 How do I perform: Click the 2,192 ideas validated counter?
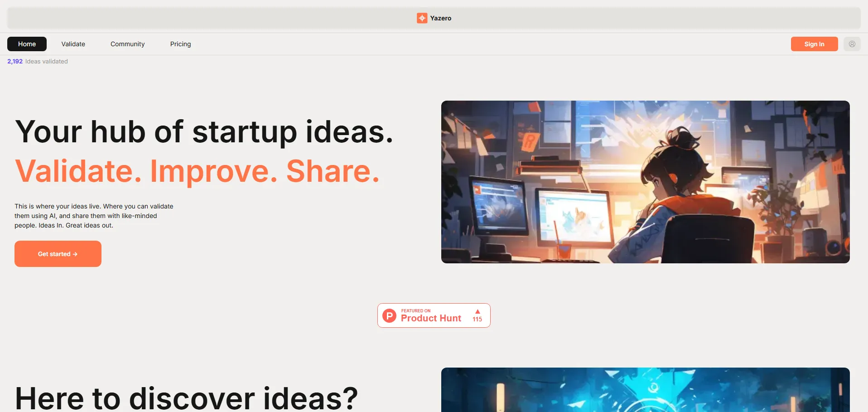tap(38, 61)
